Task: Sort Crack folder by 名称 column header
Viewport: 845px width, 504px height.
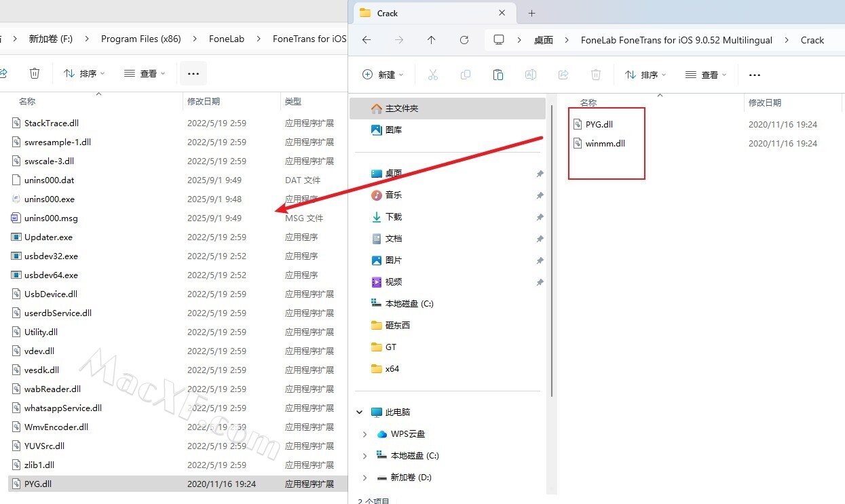Action: (588, 102)
